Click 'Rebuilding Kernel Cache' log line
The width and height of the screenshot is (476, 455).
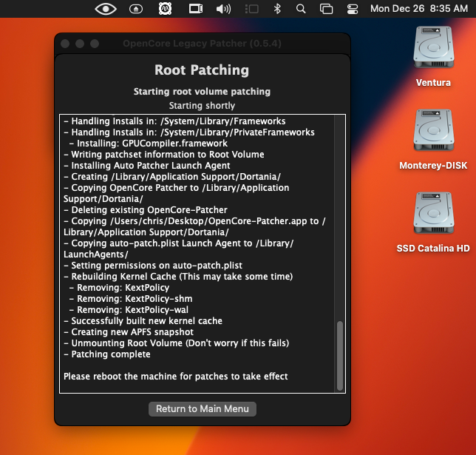coord(178,277)
